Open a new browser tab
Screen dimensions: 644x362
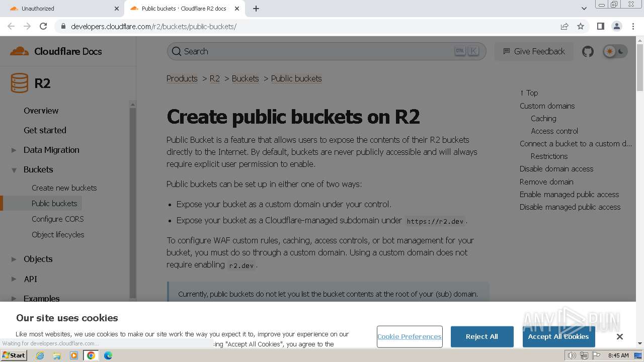tap(256, 9)
